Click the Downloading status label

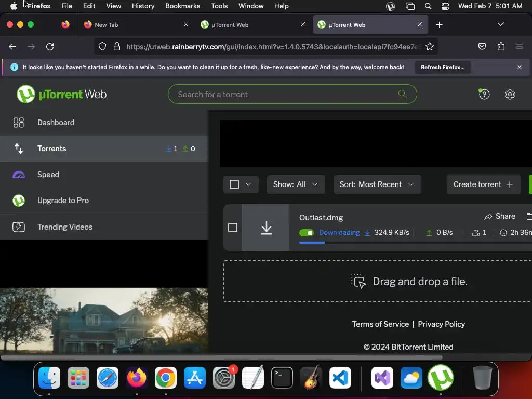pyautogui.click(x=339, y=232)
